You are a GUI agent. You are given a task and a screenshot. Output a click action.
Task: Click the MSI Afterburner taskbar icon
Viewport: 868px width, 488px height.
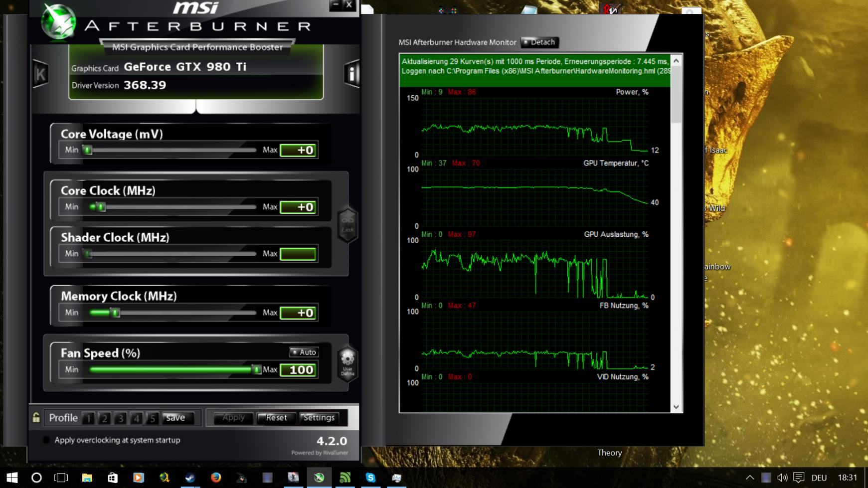(319, 478)
